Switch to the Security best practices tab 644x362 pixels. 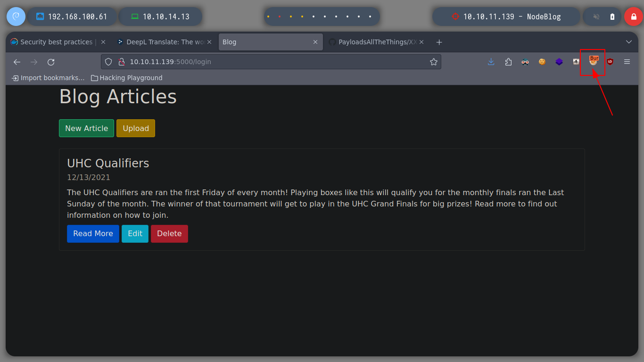tap(58, 42)
